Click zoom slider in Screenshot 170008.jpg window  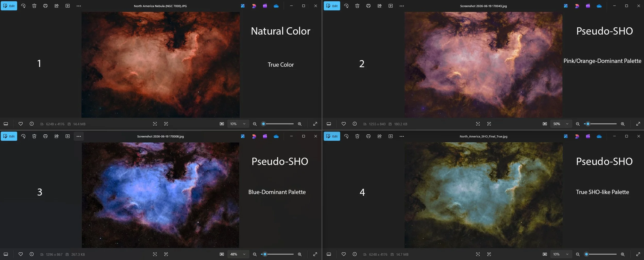tap(277, 254)
